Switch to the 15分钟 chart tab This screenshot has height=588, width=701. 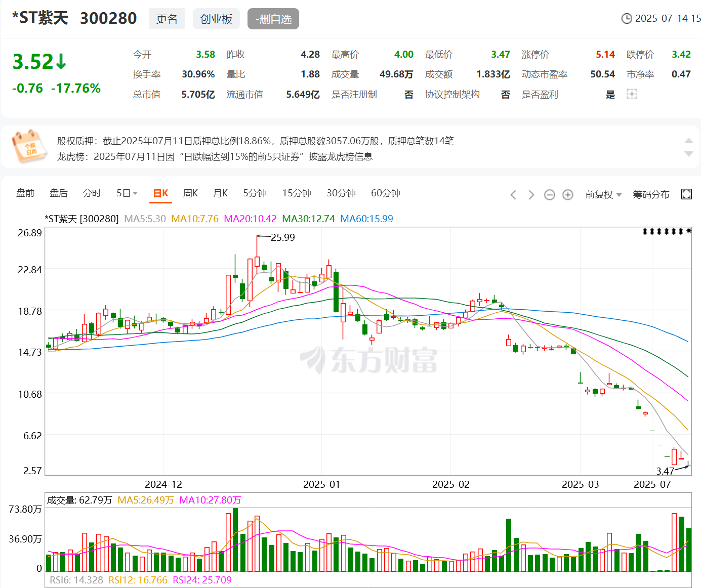[297, 193]
